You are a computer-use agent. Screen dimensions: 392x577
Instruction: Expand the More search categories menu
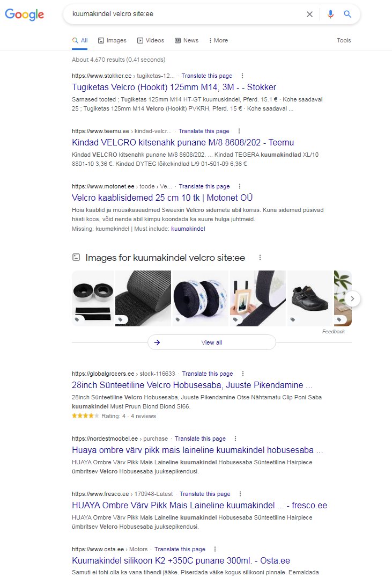[218, 40]
